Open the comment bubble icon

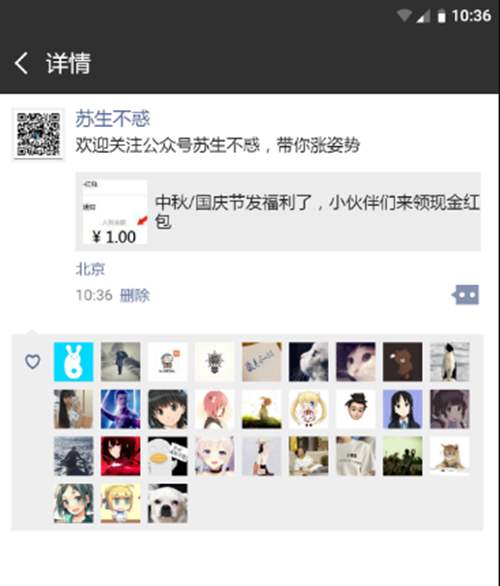(465, 295)
